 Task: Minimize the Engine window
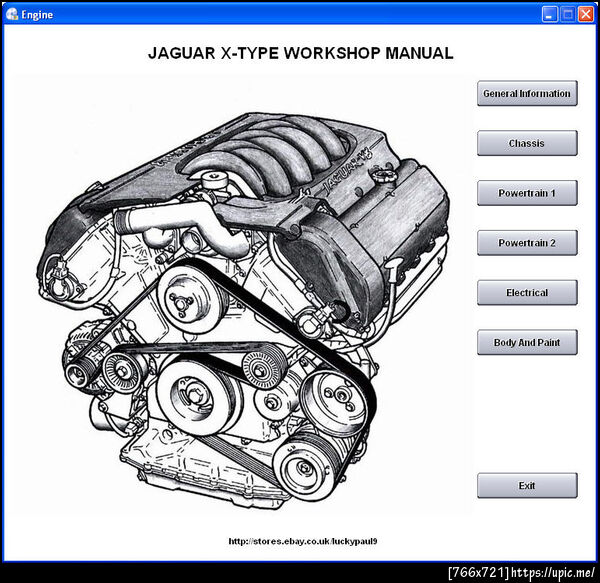click(x=550, y=14)
